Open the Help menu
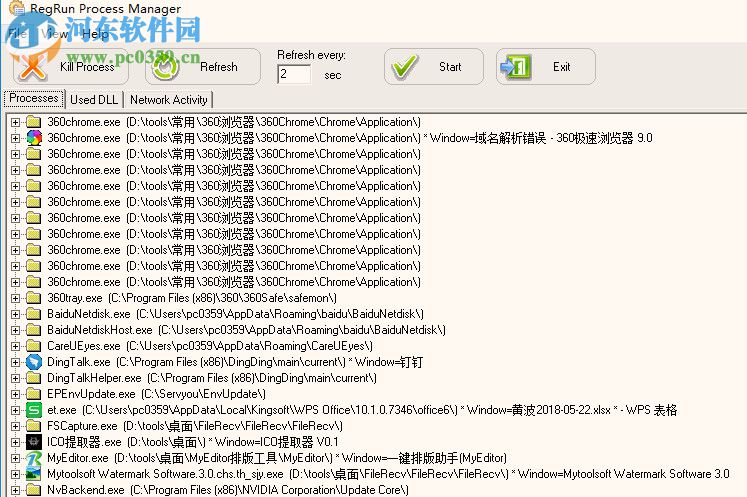747x497 pixels. pyautogui.click(x=95, y=33)
